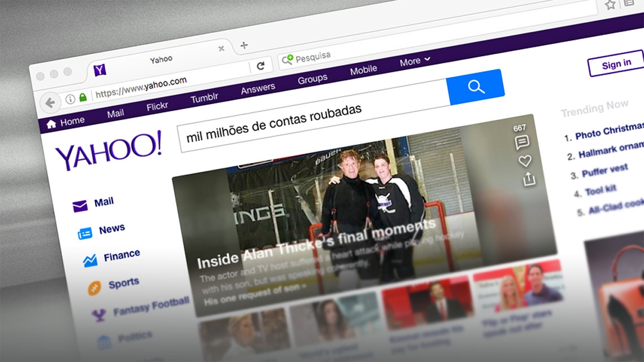Open trending item All-Clad
This screenshot has width=644, height=362.
point(616,207)
